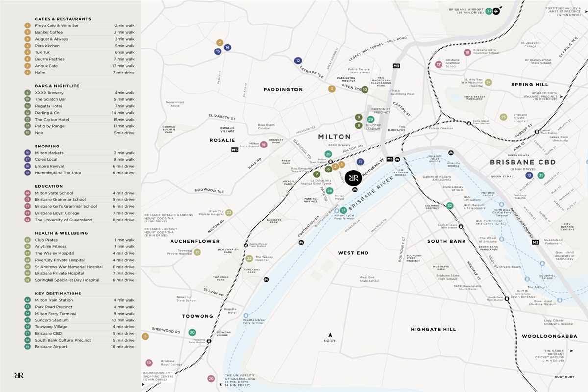Click the Regatta CityCat Ferry Terminal icon

point(245,316)
